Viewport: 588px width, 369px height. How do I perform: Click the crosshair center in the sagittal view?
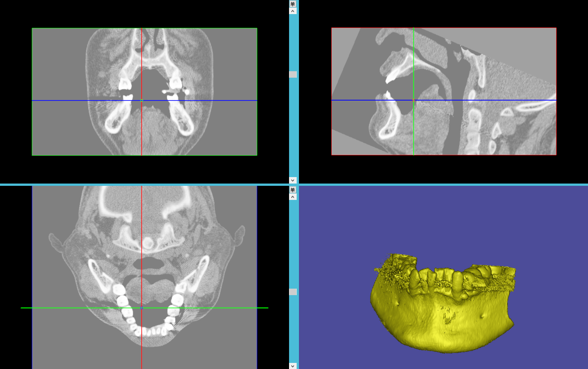coord(413,100)
